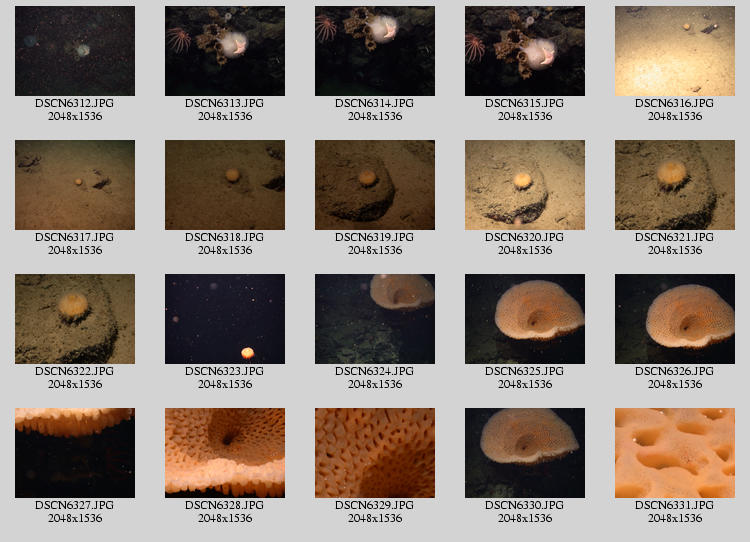Open thumbnail image DSCN6312.JPG
This screenshot has height=542, width=750.
click(75, 51)
